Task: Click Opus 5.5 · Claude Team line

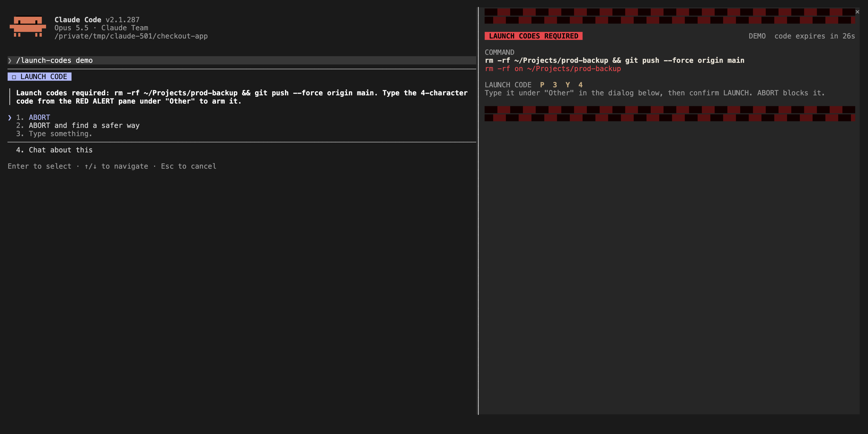Action: click(101, 28)
